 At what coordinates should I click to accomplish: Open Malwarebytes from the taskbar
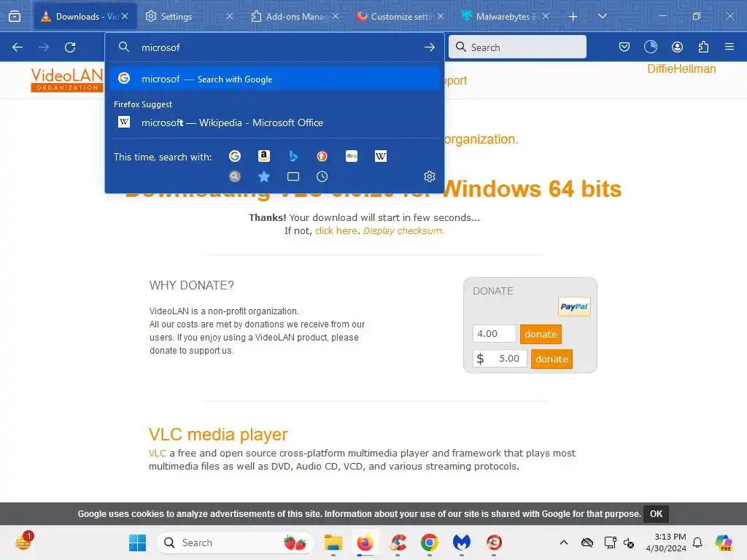[461, 542]
